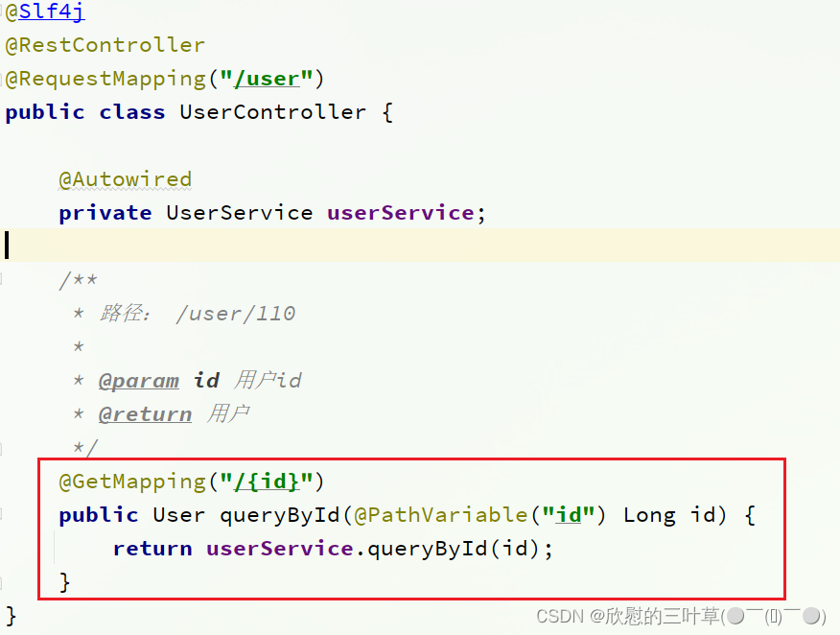Click the "/{id}" mapping string
This screenshot has height=635, width=840.
267,482
